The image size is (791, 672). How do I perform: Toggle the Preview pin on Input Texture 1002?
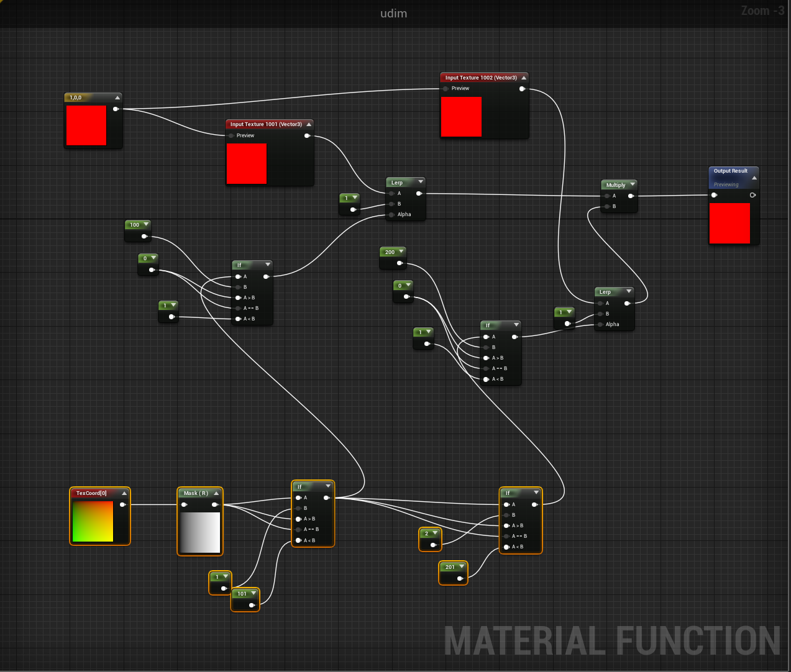click(x=446, y=88)
